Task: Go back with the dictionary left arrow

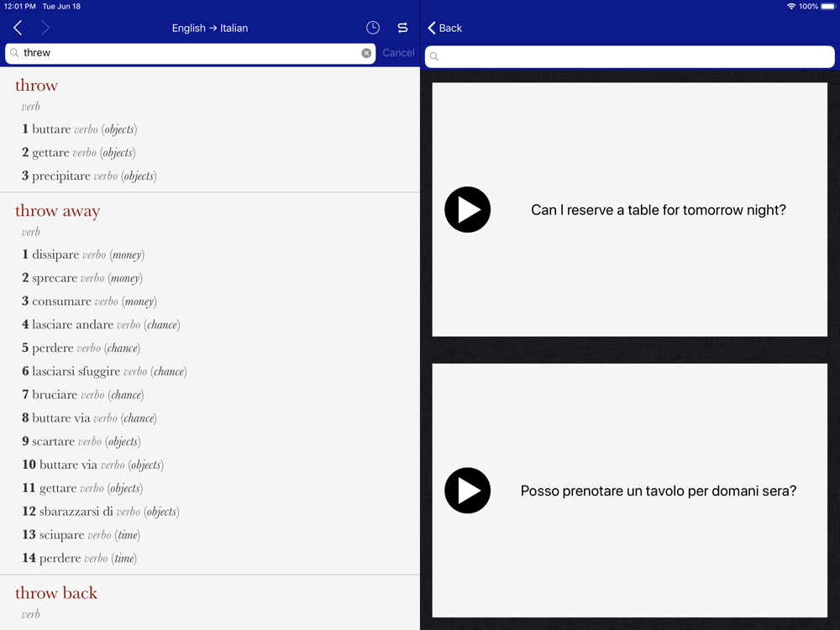Action: 18,28
